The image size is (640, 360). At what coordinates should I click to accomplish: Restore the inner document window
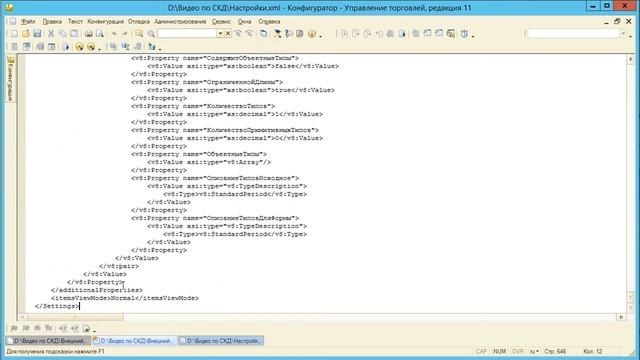tap(617, 21)
